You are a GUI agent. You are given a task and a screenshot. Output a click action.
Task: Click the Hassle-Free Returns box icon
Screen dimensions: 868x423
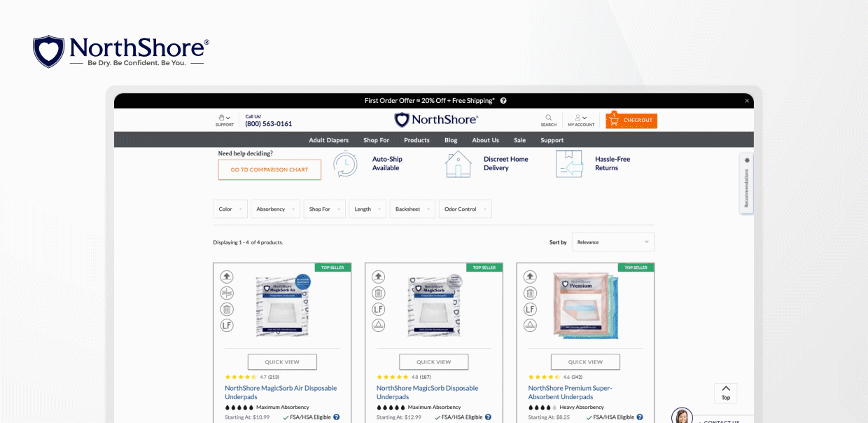pyautogui.click(x=569, y=163)
